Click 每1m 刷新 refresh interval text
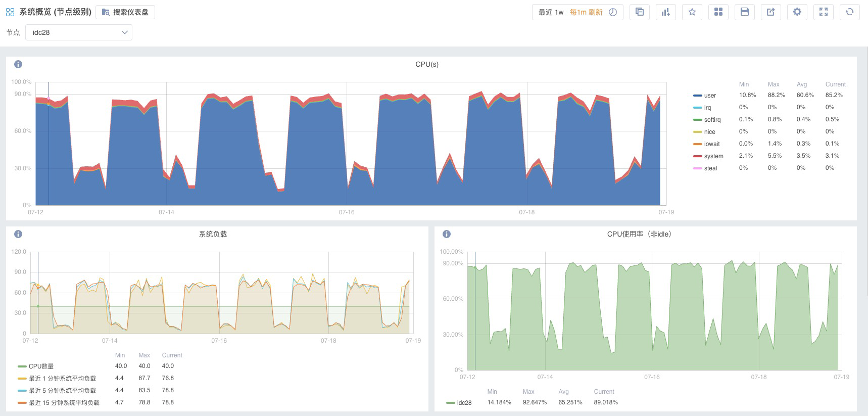 point(586,12)
